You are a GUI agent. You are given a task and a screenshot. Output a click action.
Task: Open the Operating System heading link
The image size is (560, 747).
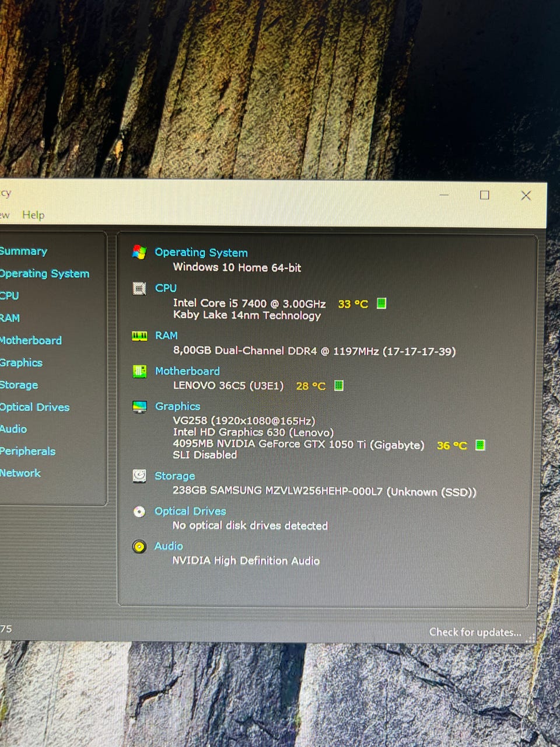point(201,253)
